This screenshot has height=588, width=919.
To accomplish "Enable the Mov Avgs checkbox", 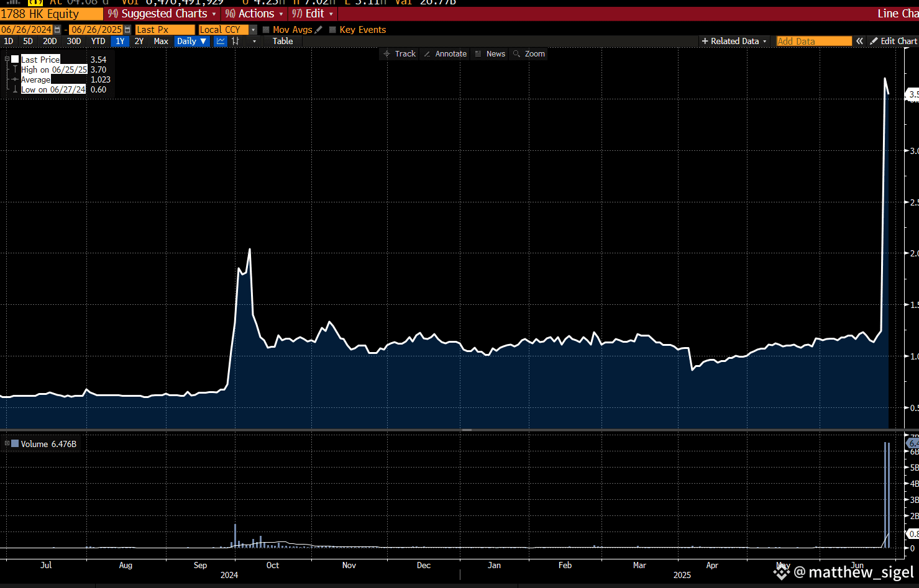I will click(266, 30).
